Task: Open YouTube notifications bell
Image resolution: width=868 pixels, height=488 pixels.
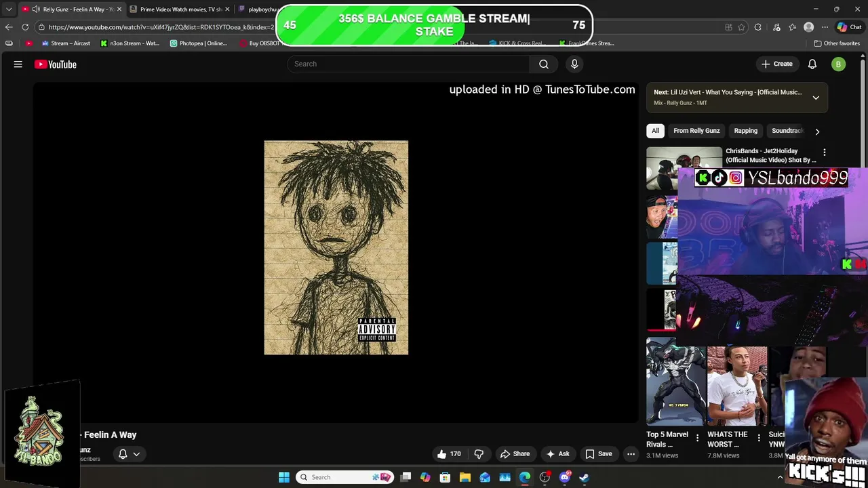Action: 812,64
